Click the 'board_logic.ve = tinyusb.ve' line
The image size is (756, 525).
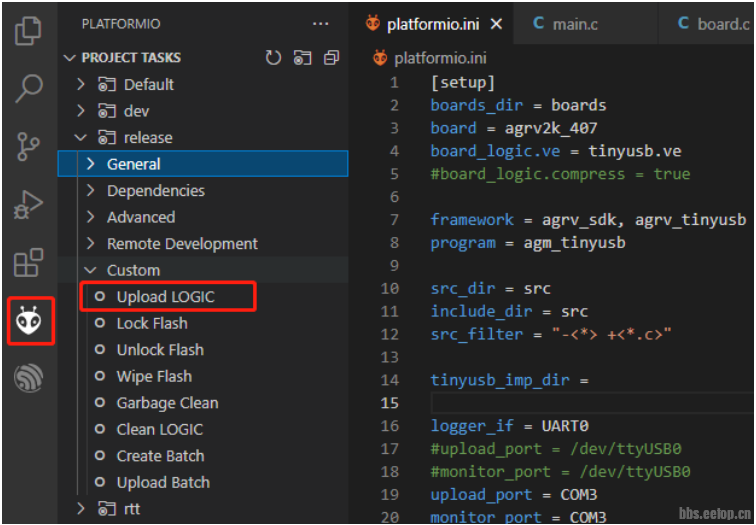click(556, 151)
